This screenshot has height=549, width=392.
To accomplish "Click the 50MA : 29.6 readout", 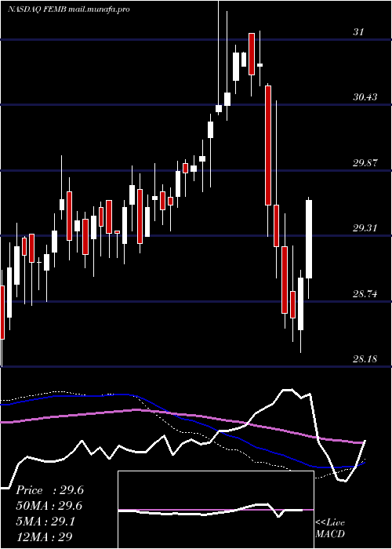I will (x=49, y=506).
